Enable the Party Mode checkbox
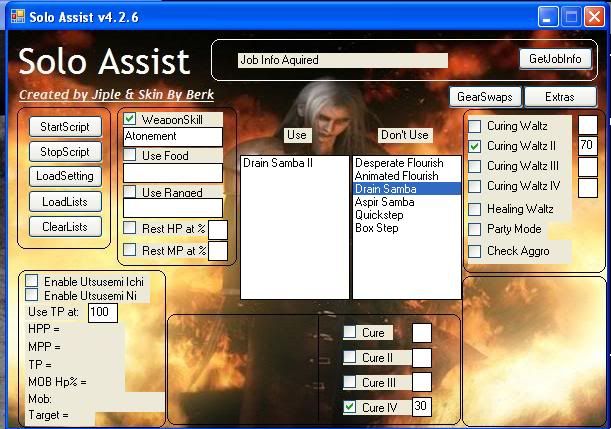 click(475, 229)
